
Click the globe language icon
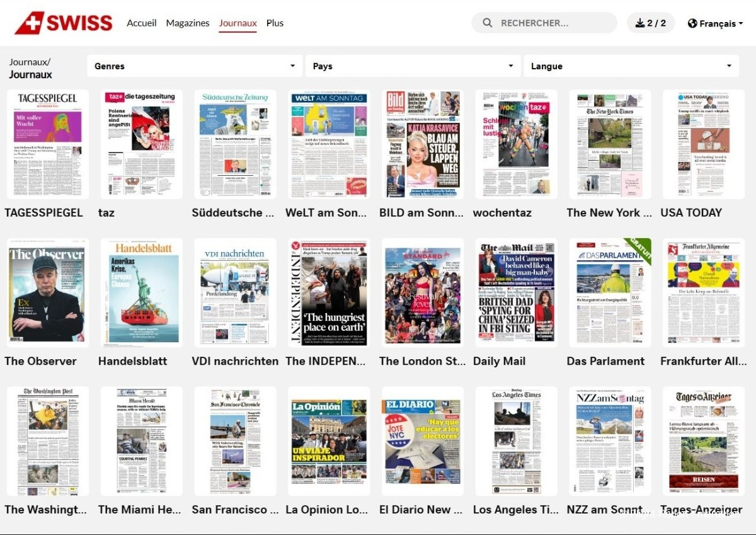692,23
